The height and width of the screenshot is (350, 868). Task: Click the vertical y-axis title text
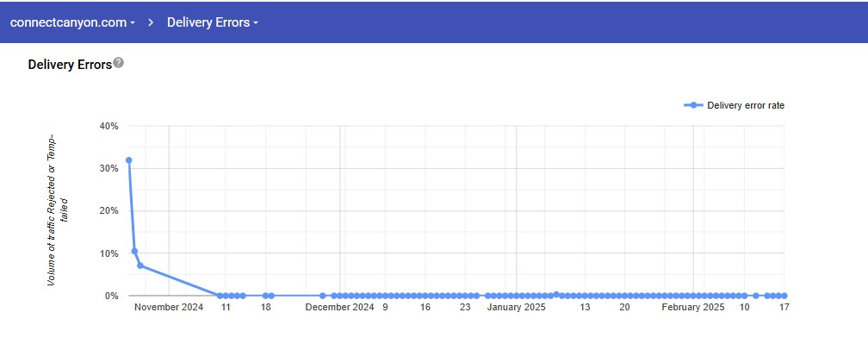57,209
